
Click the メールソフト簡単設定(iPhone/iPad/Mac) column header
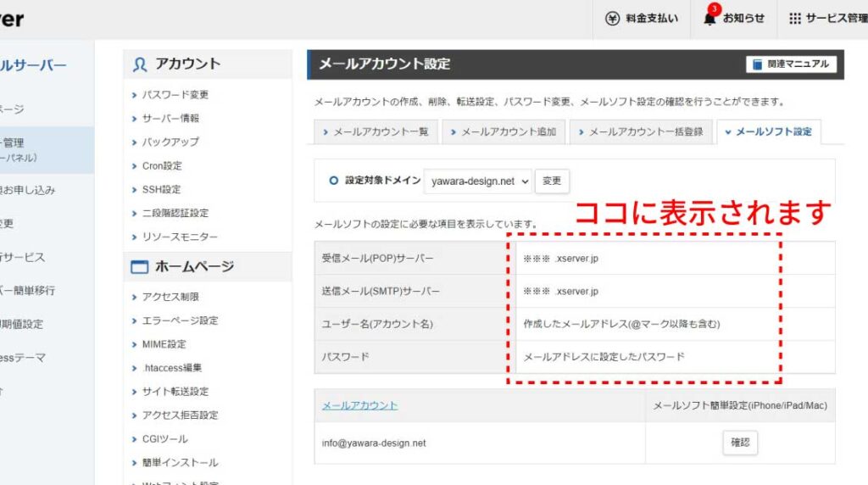pos(740,406)
